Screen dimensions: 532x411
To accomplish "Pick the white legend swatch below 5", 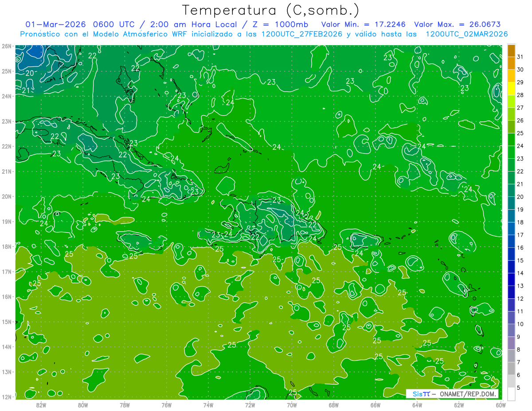I will coord(511,394).
